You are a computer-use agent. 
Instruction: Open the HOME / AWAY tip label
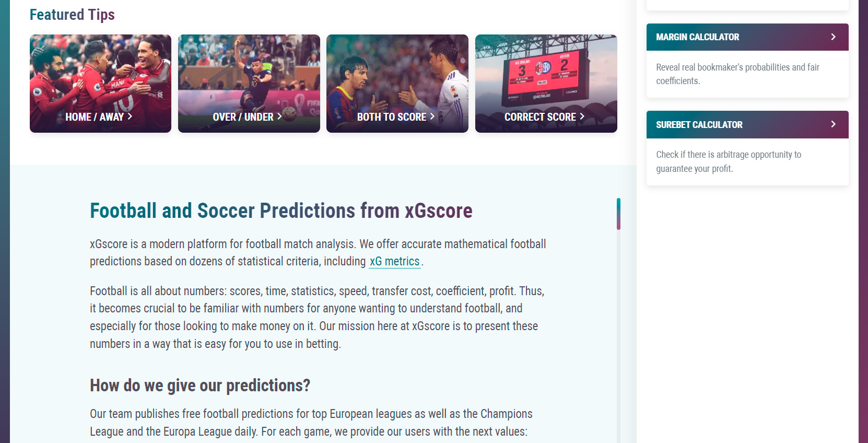tap(95, 117)
